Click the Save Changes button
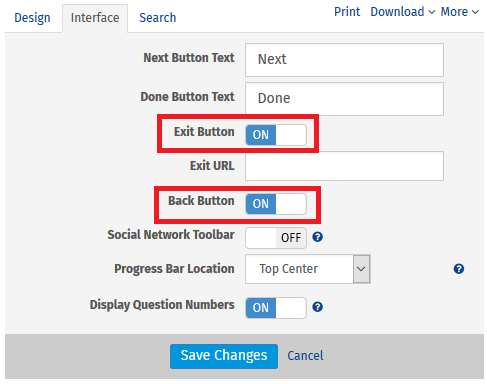The height and width of the screenshot is (384, 487). (224, 356)
